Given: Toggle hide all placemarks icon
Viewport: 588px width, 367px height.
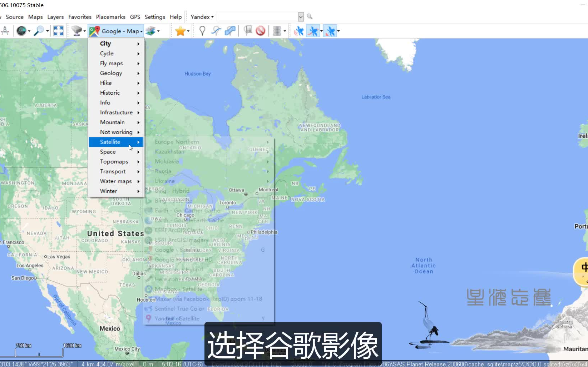Looking at the screenshot, I should tap(261, 31).
